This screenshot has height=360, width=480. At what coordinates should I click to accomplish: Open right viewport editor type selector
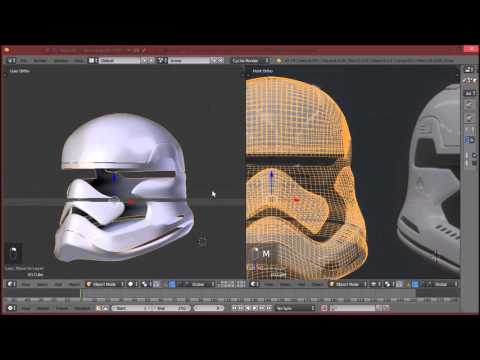click(255, 284)
